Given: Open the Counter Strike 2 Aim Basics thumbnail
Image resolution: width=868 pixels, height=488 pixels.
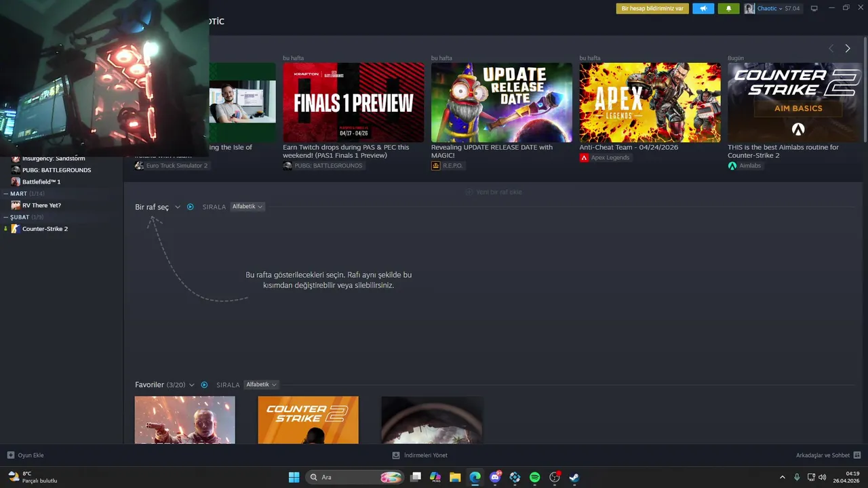Looking at the screenshot, I should pyautogui.click(x=795, y=102).
